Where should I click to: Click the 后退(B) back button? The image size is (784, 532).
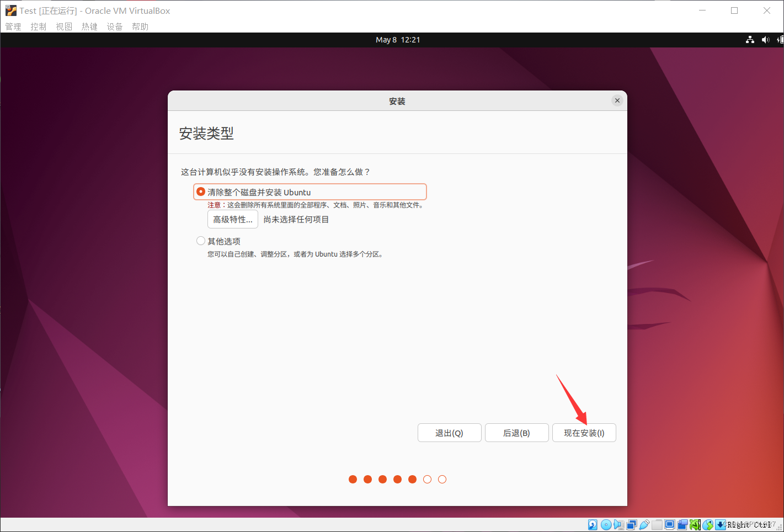[517, 433]
